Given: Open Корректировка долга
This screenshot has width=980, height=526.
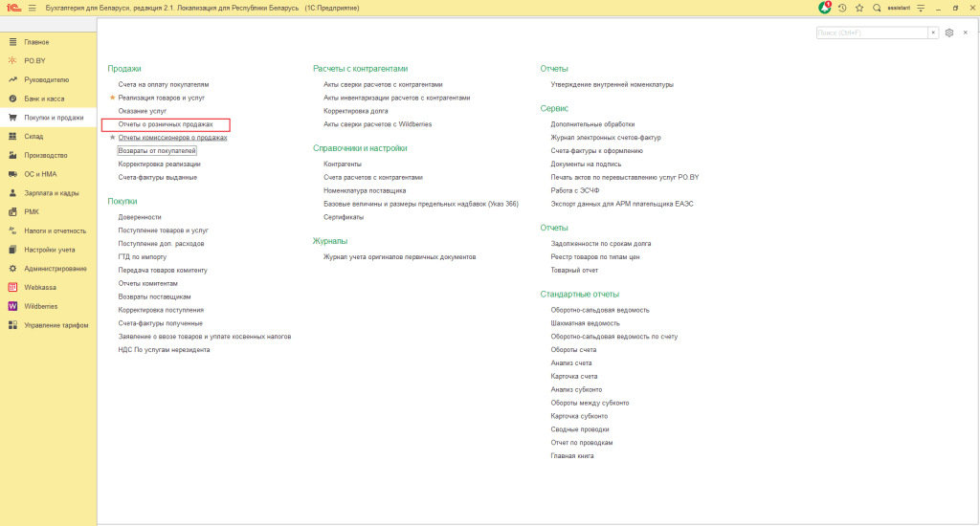Looking at the screenshot, I should coord(356,111).
